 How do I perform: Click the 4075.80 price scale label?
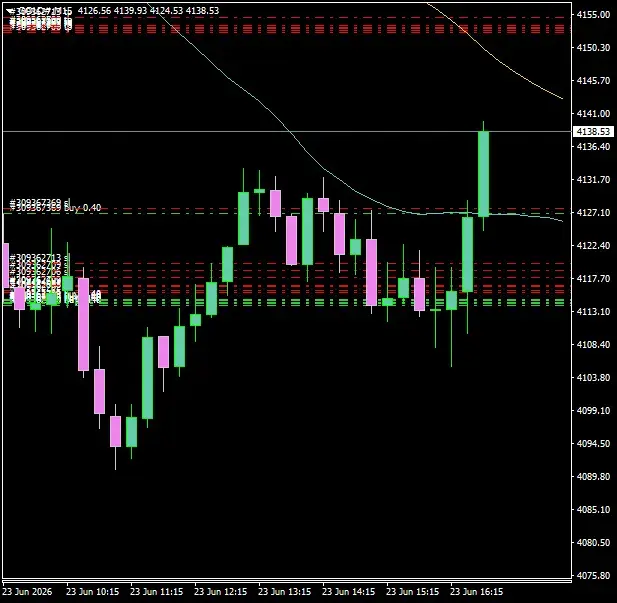pos(593,576)
